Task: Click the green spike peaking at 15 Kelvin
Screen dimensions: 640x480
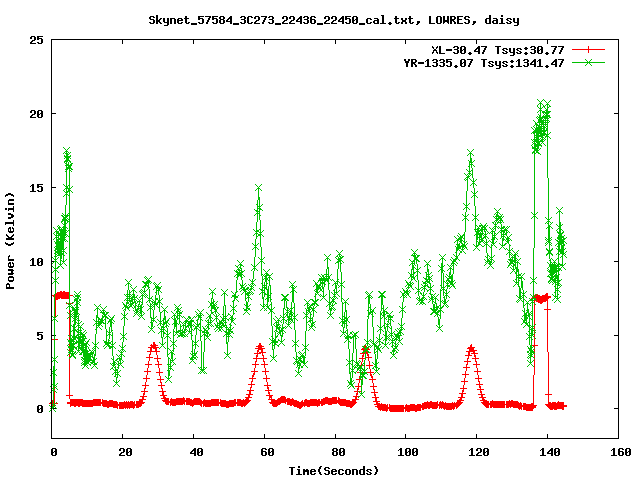Action: 258,188
